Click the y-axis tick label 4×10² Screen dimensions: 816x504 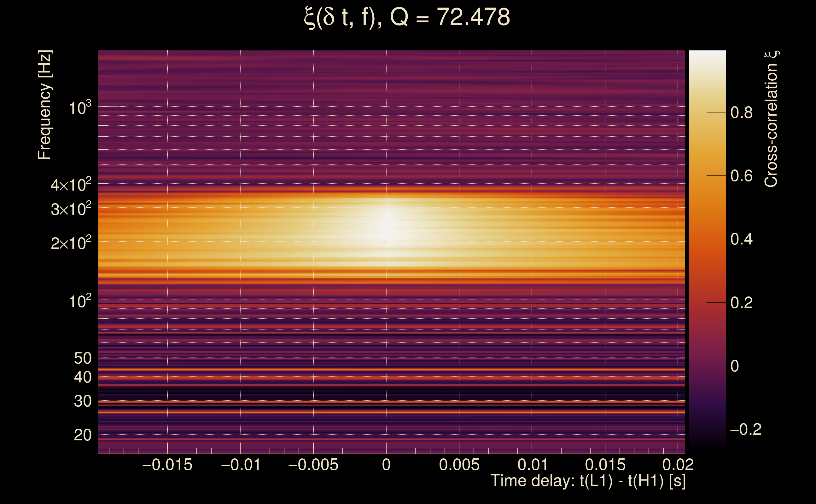click(x=71, y=185)
